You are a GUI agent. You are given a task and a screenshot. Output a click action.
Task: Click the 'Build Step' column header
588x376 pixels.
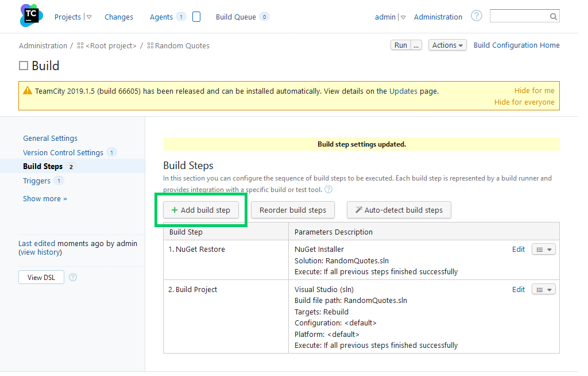point(185,232)
